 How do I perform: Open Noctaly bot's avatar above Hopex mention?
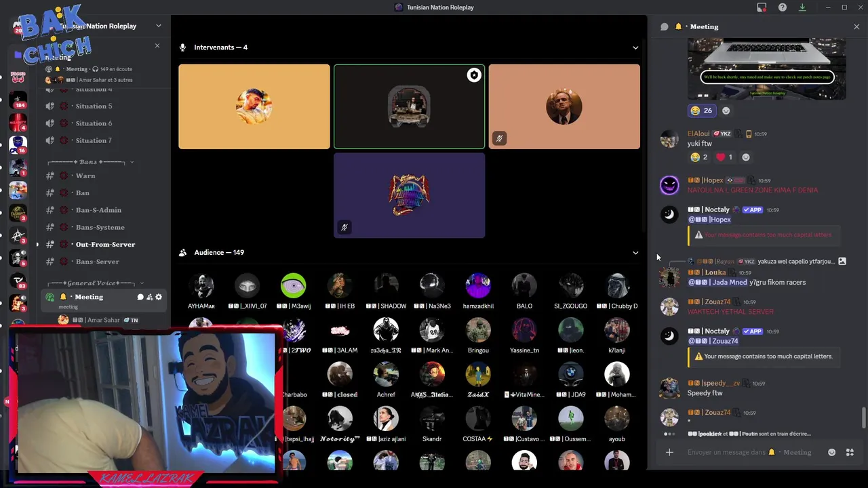point(669,215)
